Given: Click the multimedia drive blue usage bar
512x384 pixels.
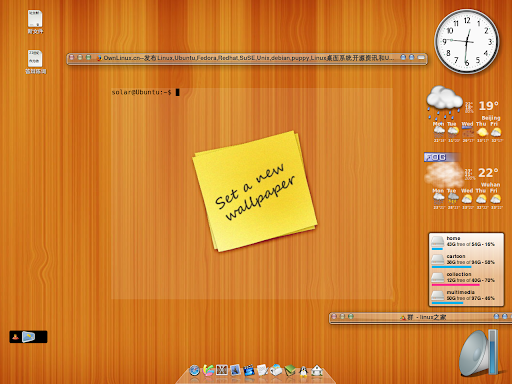Looking at the screenshot, I should [x=447, y=303].
